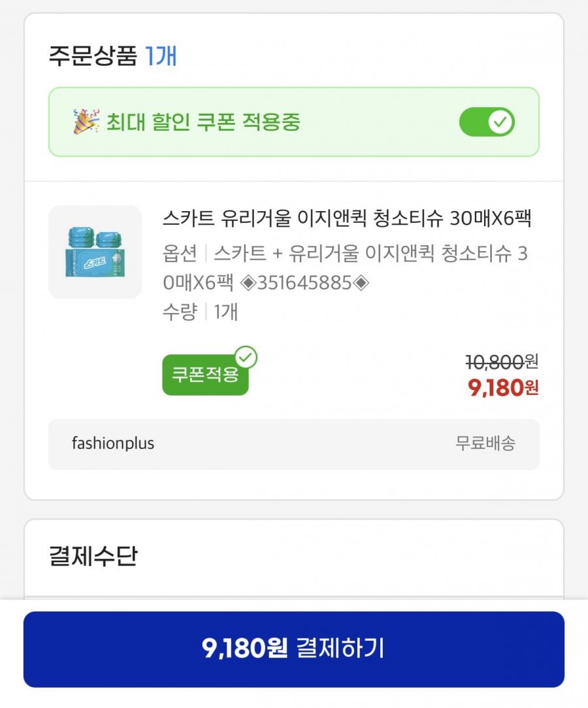
Task: Expand the 결제수단 payment section
Action: coord(93,556)
